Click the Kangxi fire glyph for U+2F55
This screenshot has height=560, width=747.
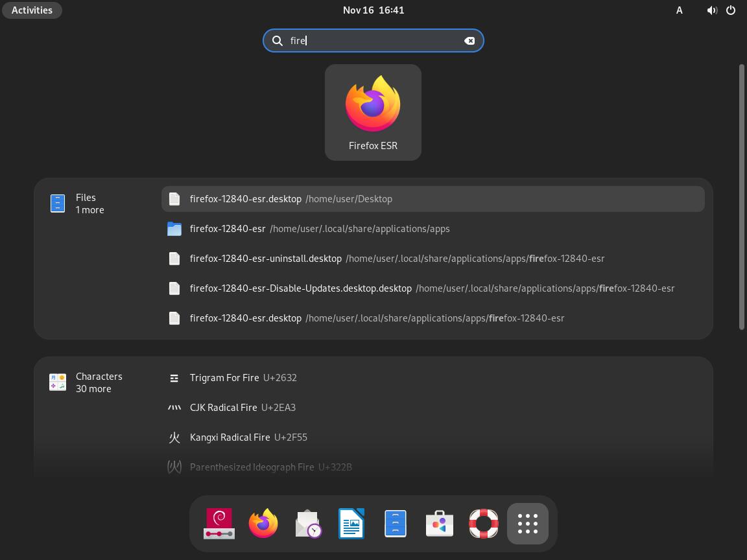(174, 437)
